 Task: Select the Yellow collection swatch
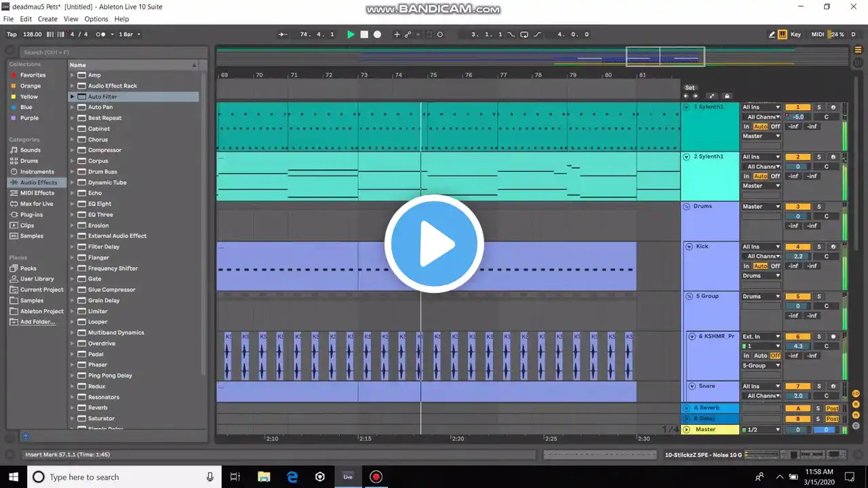[x=13, y=97]
